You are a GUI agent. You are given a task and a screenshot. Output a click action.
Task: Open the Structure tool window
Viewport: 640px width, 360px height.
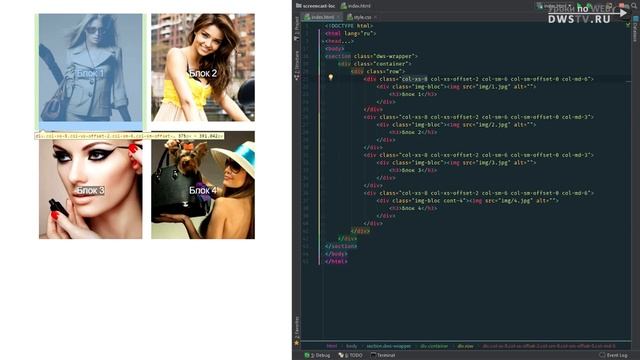coord(297,65)
